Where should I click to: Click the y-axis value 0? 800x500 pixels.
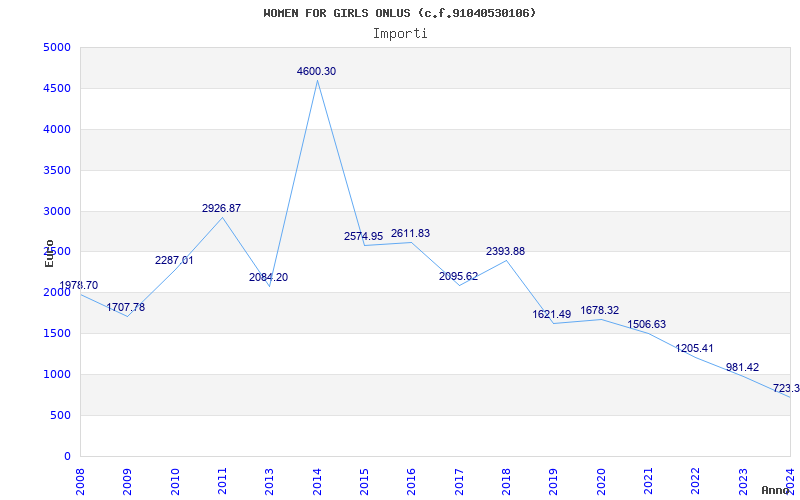pyautogui.click(x=67, y=456)
